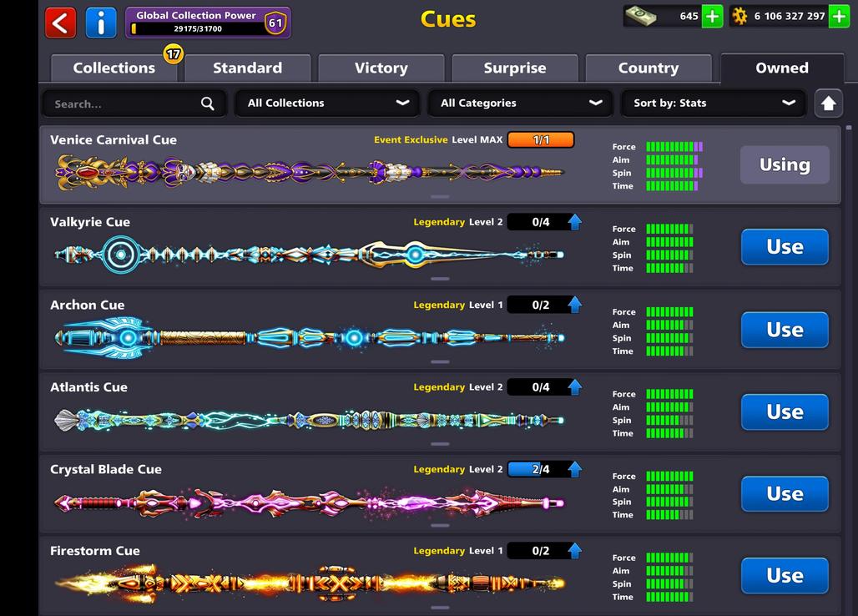Click the Global Collection Power progress bar
The width and height of the screenshot is (858, 616).
click(197, 28)
